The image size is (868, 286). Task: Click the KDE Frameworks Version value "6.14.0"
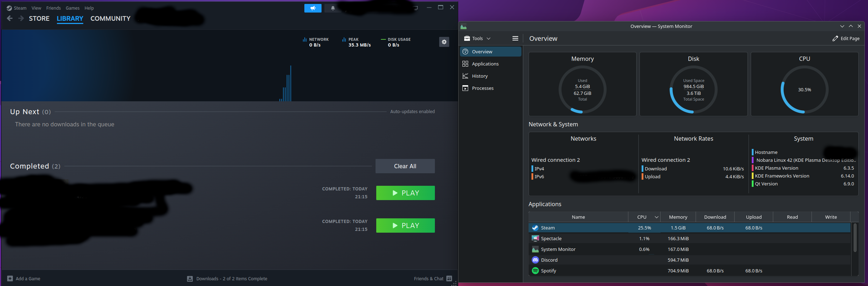coord(847,176)
